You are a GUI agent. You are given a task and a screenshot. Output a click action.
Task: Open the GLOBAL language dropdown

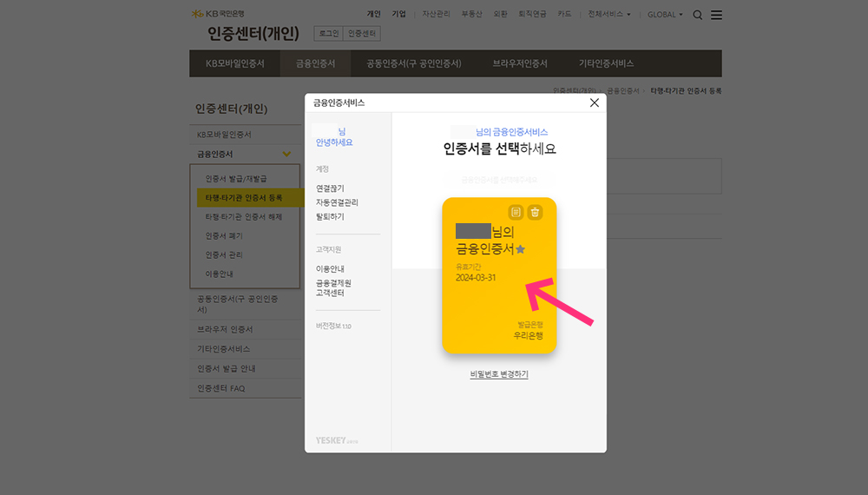(665, 15)
